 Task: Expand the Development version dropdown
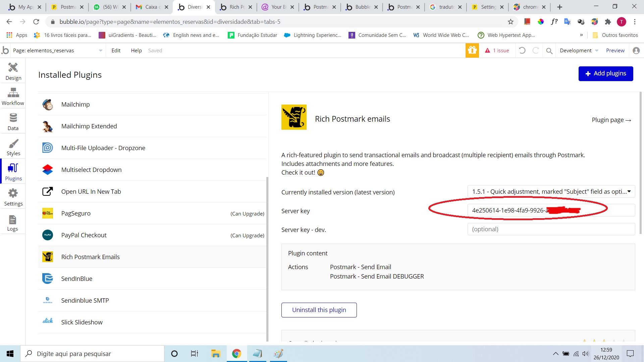(x=579, y=50)
